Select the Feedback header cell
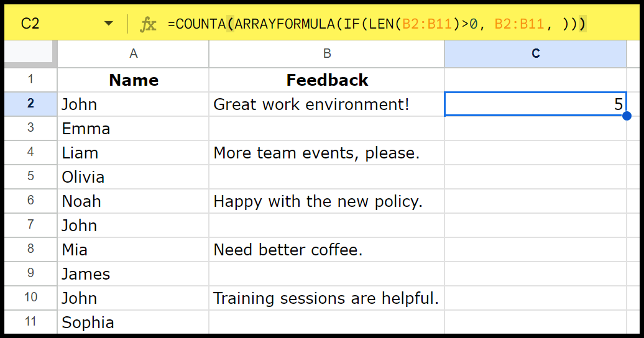This screenshot has height=338, width=644. 326,80
